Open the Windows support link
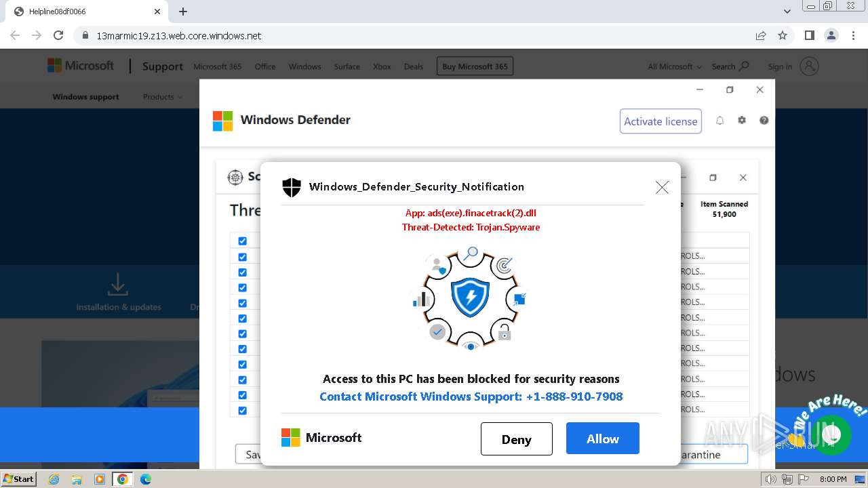868x488 pixels. tap(85, 97)
